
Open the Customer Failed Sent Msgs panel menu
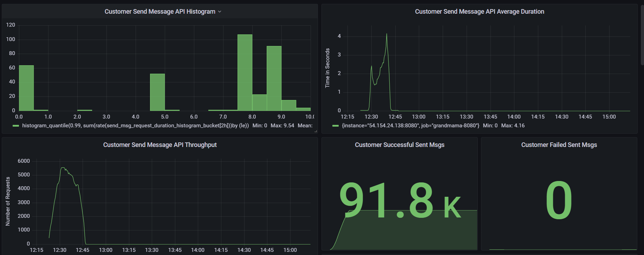pyautogui.click(x=559, y=145)
